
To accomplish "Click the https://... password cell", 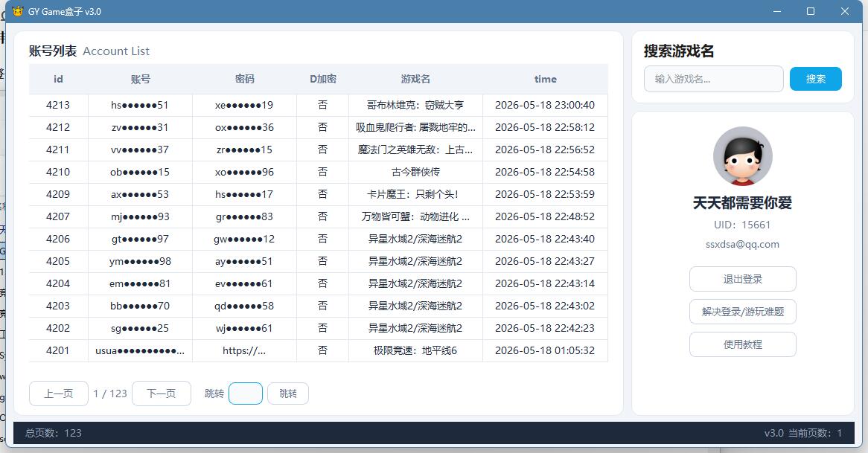I will (244, 350).
